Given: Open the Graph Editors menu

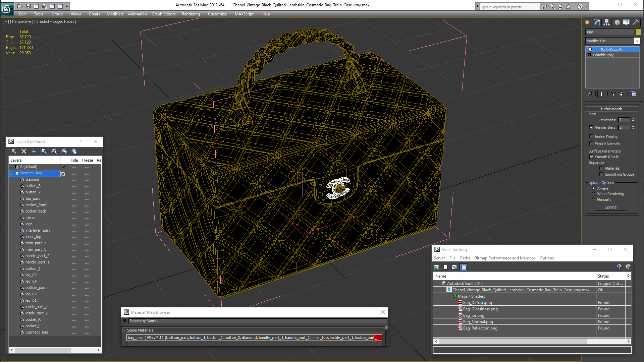Looking at the screenshot, I should 163,14.
